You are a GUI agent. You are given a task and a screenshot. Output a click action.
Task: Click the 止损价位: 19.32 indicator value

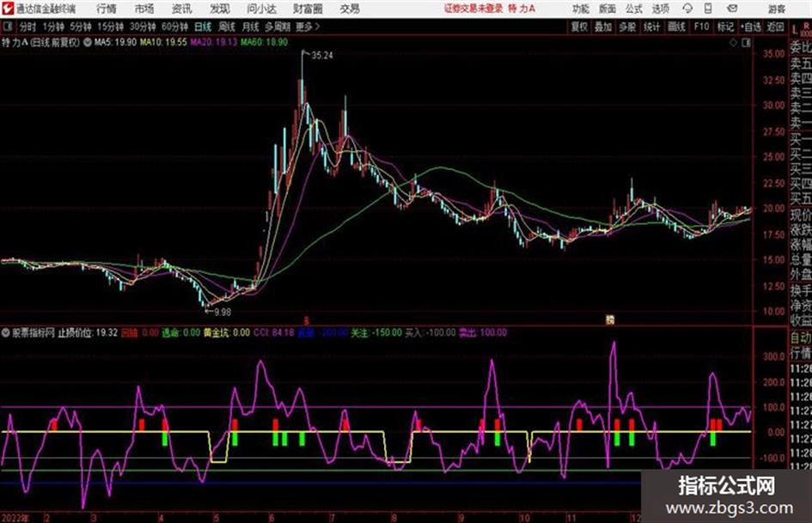point(88,333)
